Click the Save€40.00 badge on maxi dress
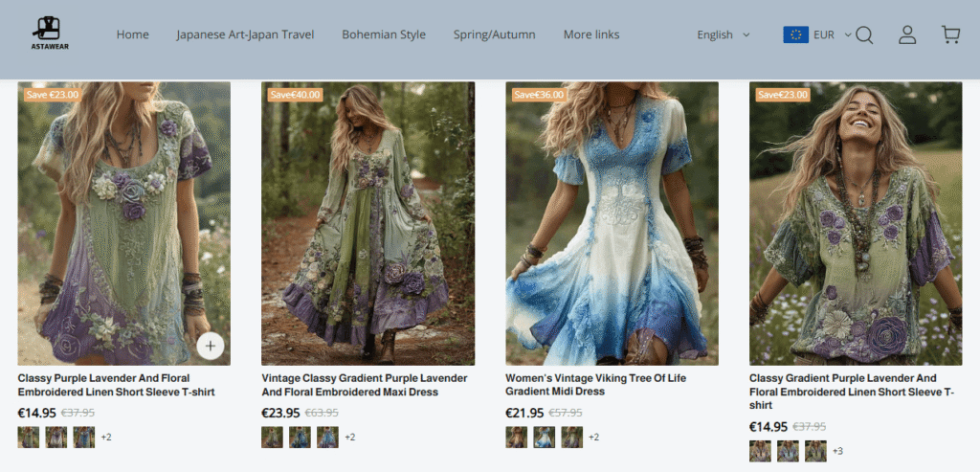Screen dimensions: 980x472 pos(295,95)
